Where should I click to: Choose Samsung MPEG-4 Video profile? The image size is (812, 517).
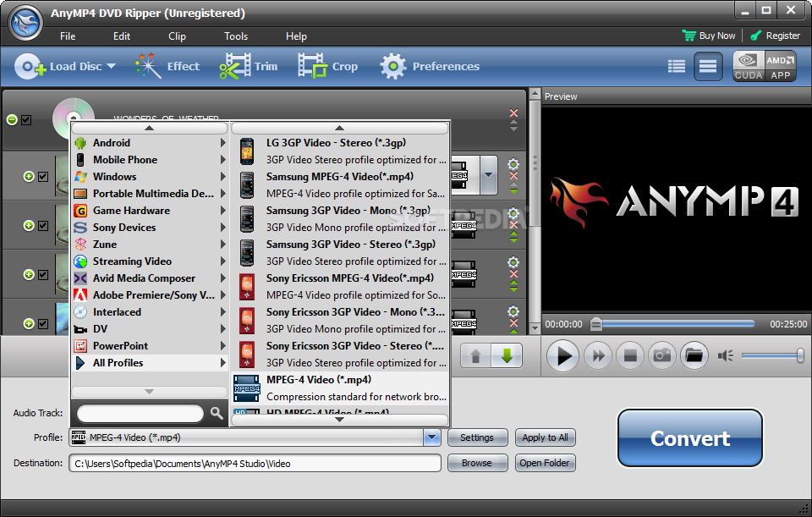(340, 185)
